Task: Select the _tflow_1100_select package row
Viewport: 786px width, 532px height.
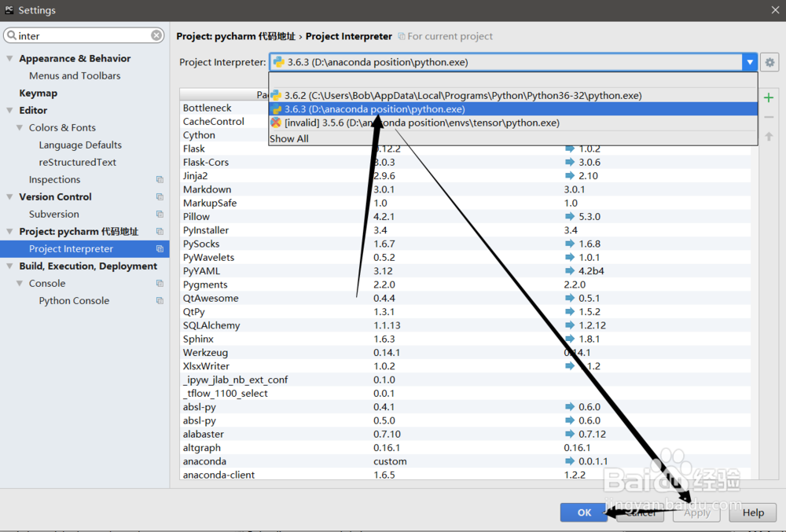Action: click(x=465, y=393)
